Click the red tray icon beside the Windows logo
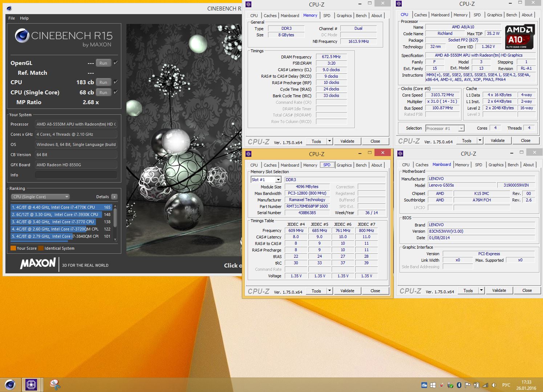The width and height of the screenshot is (543, 392). point(442,385)
